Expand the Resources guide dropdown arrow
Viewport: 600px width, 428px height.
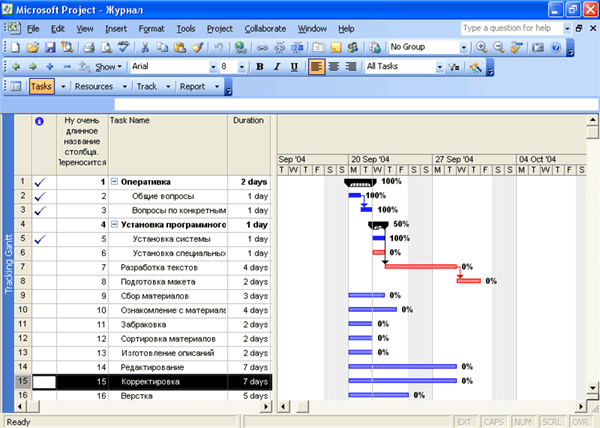tap(124, 86)
